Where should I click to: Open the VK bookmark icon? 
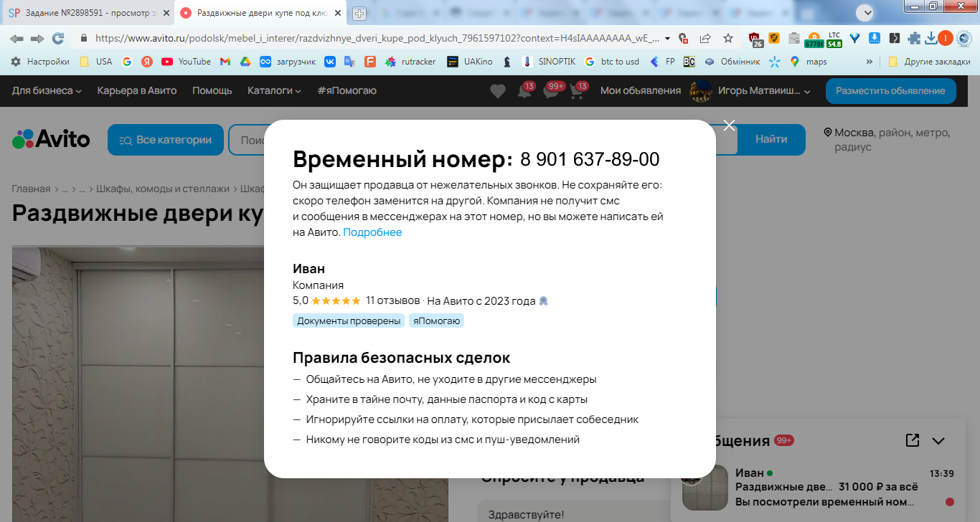click(x=330, y=62)
